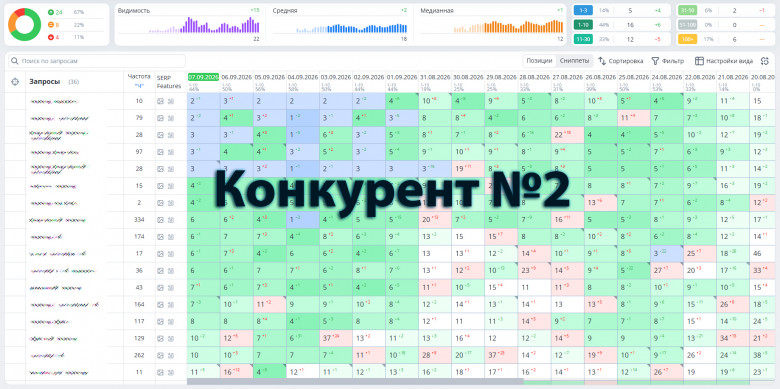This screenshot has height=389, width=780.
Task: Click the first SERP icon in frequency 262 row
Action: 160,356
